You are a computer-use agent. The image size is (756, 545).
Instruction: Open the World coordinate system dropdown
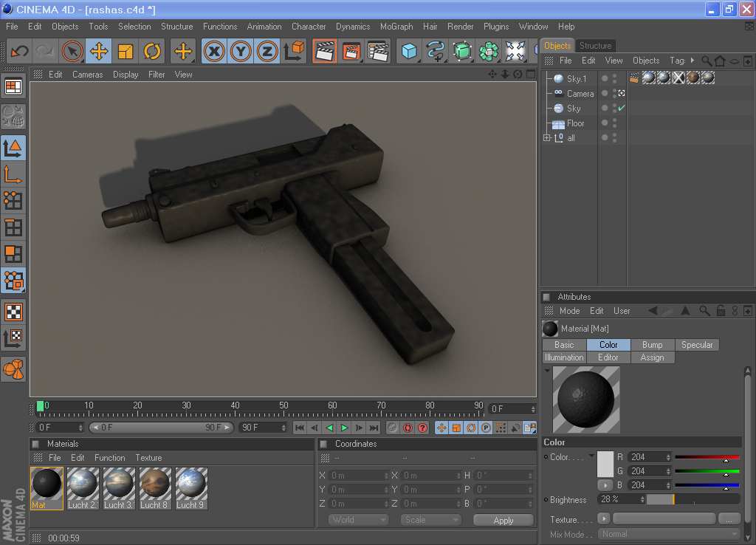(x=359, y=520)
